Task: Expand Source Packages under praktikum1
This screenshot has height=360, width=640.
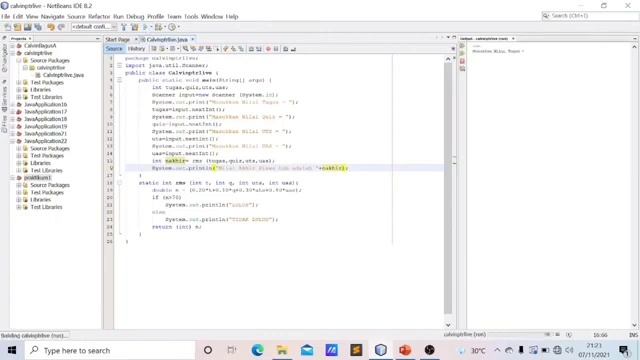Action: [x=18, y=185]
